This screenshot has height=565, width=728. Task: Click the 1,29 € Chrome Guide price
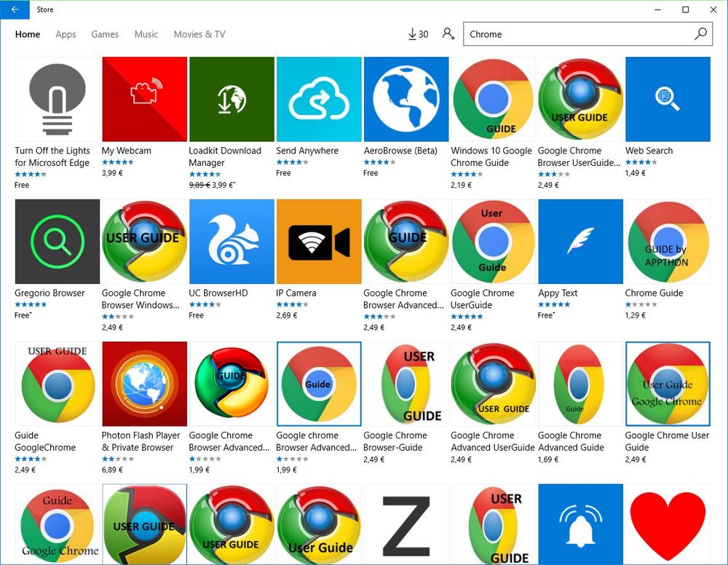pos(635,315)
